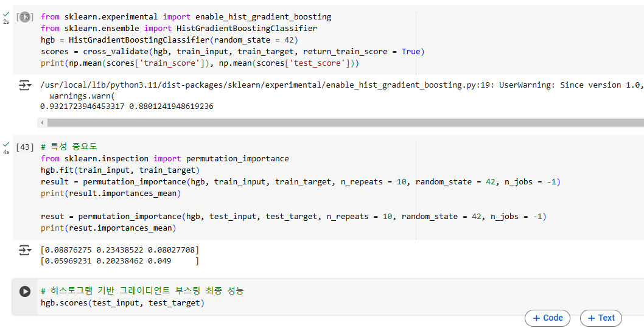This screenshot has width=644, height=328.
Task: Open output options icon for first cell
Action: [25, 85]
